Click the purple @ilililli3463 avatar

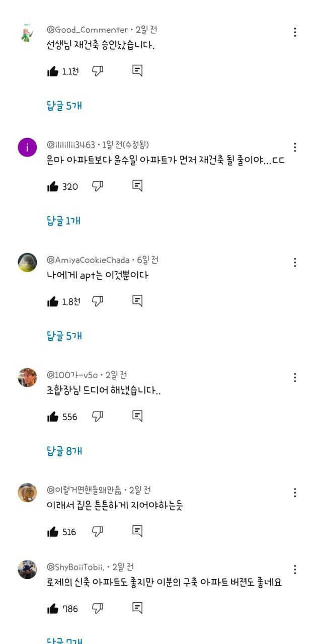27,147
